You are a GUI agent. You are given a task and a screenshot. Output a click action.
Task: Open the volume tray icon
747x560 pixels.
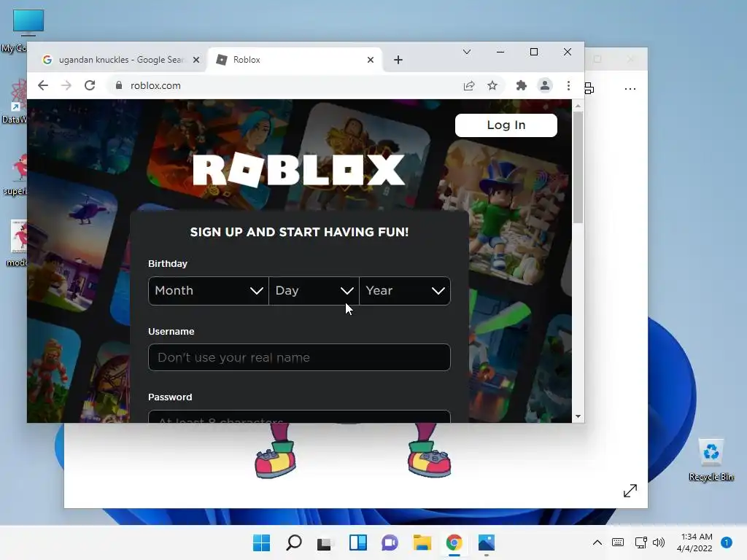[659, 542]
